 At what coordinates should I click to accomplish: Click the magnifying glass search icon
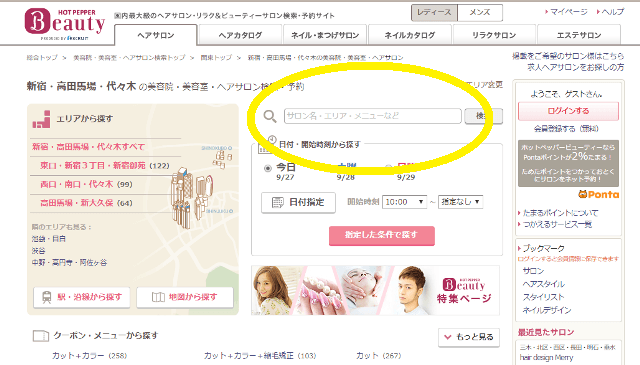coord(269,116)
